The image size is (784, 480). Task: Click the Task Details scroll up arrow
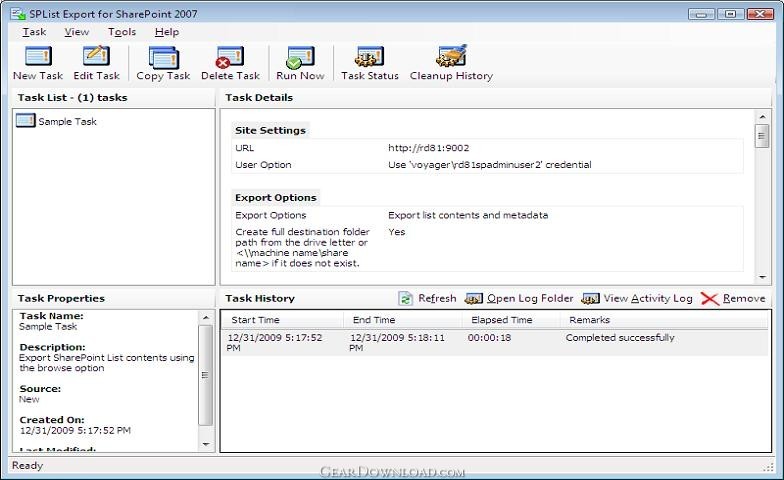[x=762, y=117]
